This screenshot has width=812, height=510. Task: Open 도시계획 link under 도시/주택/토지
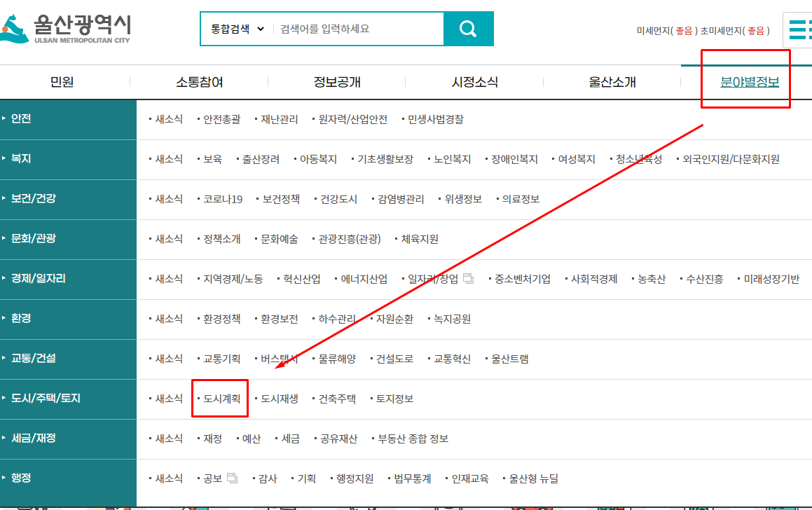(x=221, y=399)
